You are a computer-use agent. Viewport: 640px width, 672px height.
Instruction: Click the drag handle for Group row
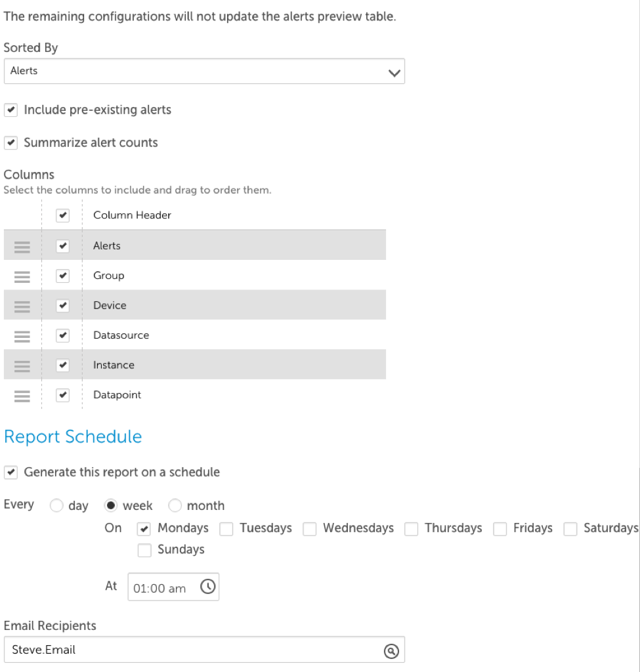22,277
